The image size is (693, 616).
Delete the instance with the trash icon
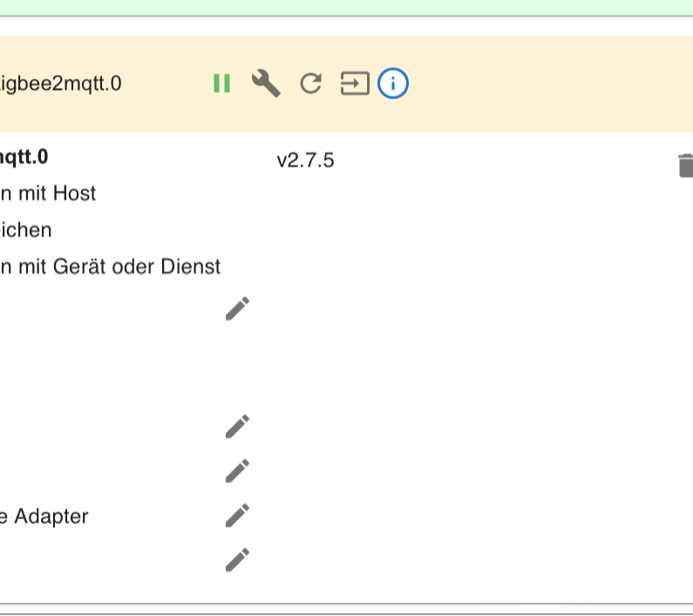[685, 166]
